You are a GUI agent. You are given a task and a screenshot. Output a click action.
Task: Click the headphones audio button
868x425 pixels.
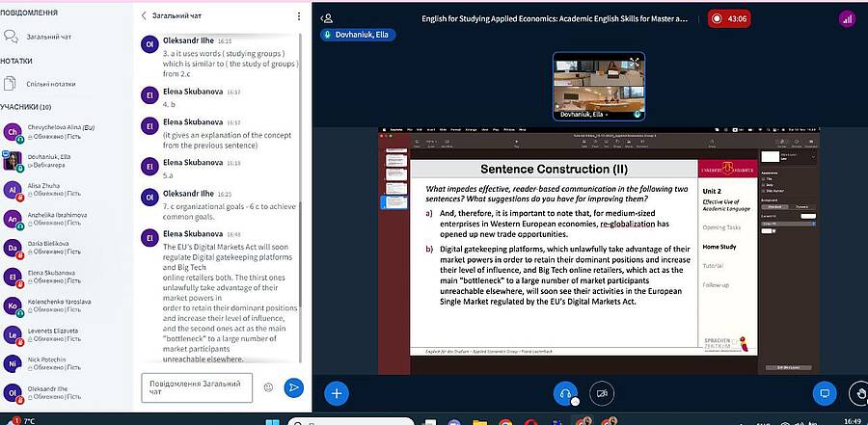(567, 392)
